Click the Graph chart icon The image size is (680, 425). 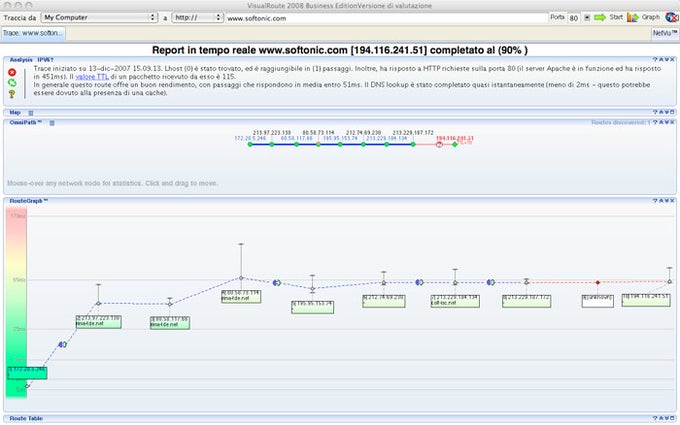coord(633,17)
